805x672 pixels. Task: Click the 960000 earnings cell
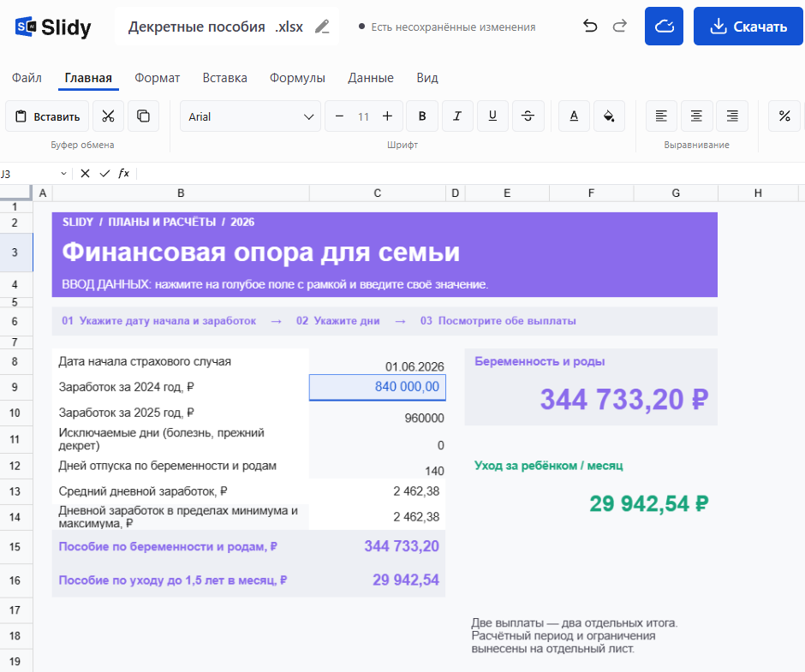pos(378,413)
